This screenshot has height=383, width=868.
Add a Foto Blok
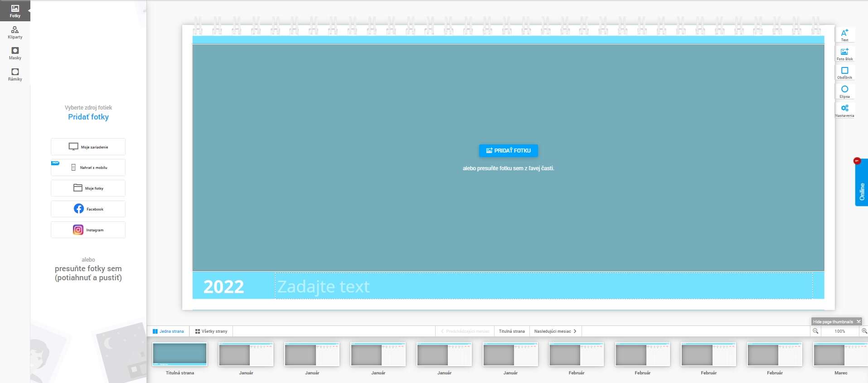pos(844,54)
